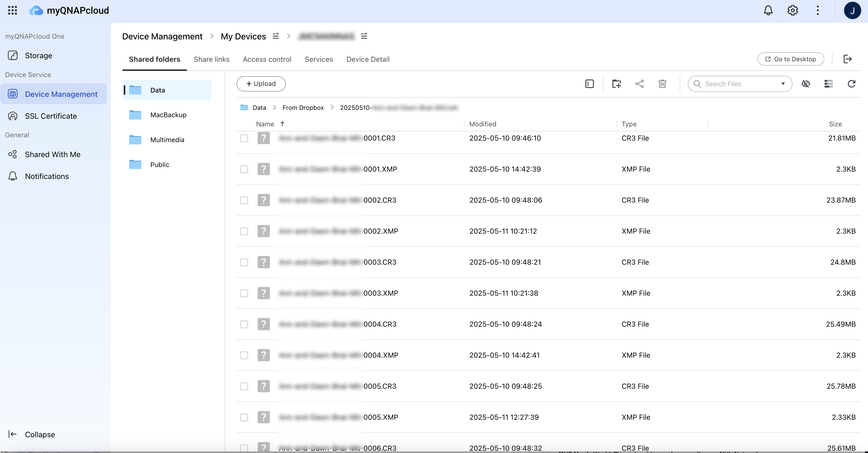Go to Data in the path breadcrumb
This screenshot has width=868, height=453.
(x=259, y=108)
